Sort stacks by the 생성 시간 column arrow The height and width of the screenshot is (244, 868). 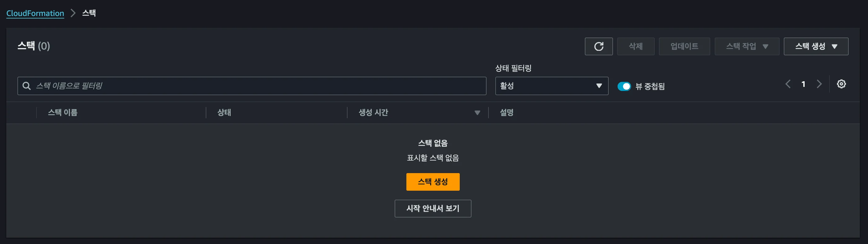coord(477,113)
